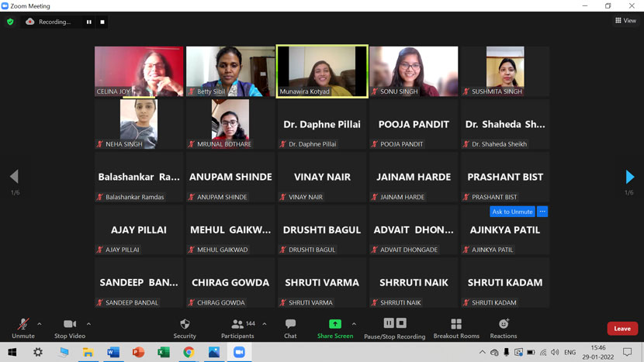Image resolution: width=644 pixels, height=362 pixels.
Task: Select Mrunal Bothare video tile
Action: click(x=230, y=124)
